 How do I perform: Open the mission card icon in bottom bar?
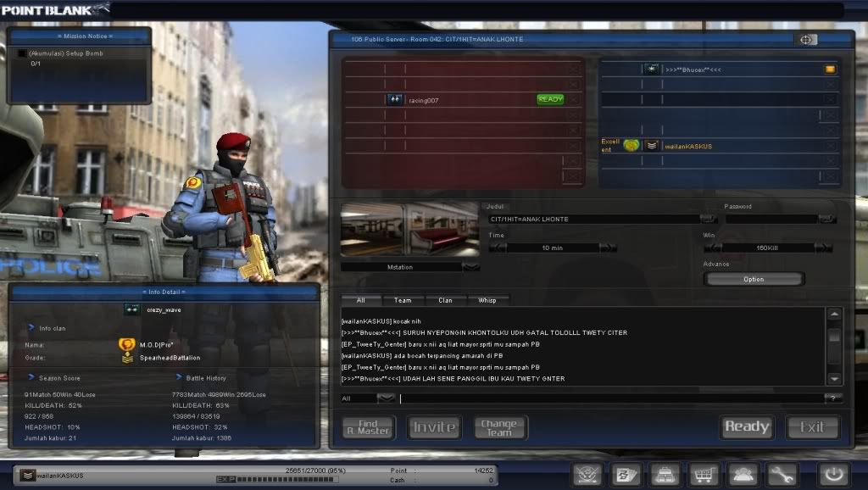[626, 475]
